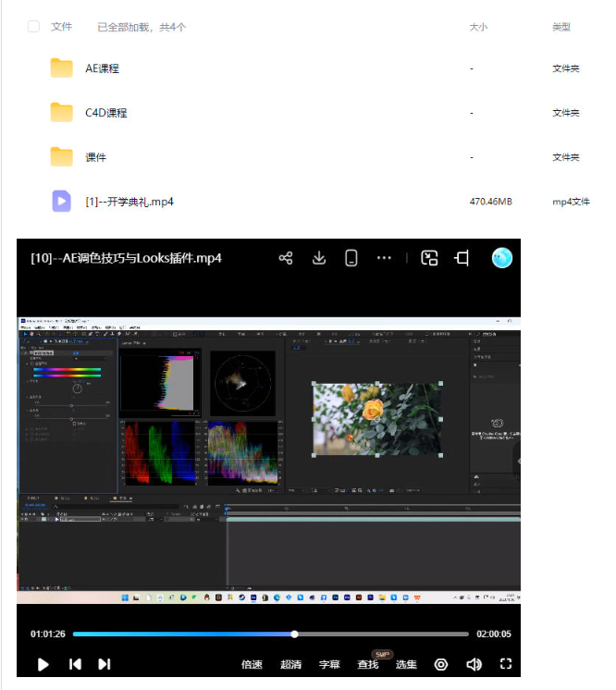Click the 已全部加载，共4个 status text
The width and height of the screenshot is (616, 690).
pyautogui.click(x=142, y=27)
